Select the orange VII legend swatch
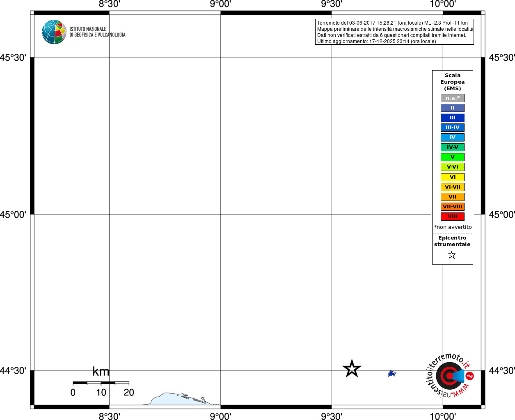 [x=453, y=197]
